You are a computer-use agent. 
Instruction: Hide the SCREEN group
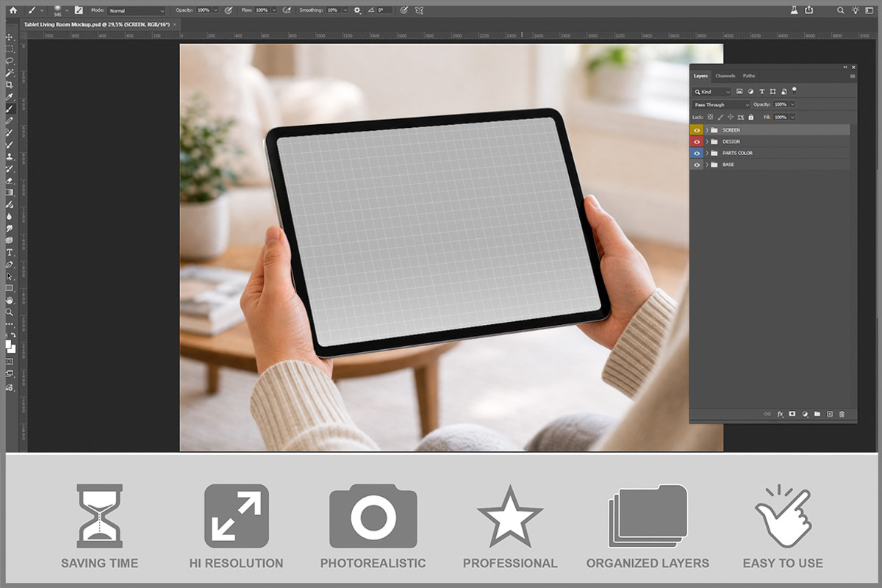tap(697, 130)
